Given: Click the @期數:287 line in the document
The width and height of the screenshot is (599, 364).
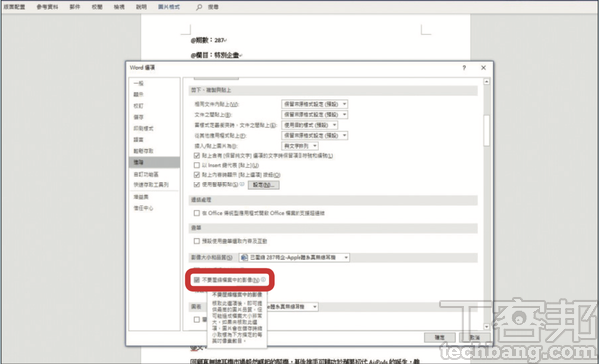Looking at the screenshot, I should click(x=209, y=40).
